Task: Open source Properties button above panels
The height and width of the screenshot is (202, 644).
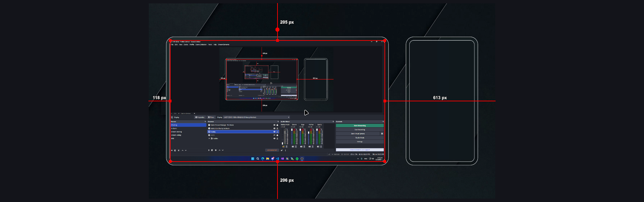Action: pos(200,117)
